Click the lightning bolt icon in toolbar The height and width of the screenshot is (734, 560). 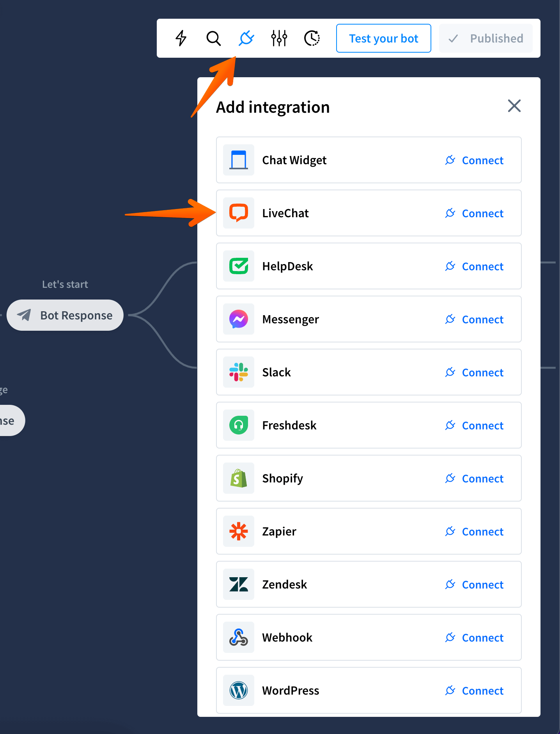(181, 38)
